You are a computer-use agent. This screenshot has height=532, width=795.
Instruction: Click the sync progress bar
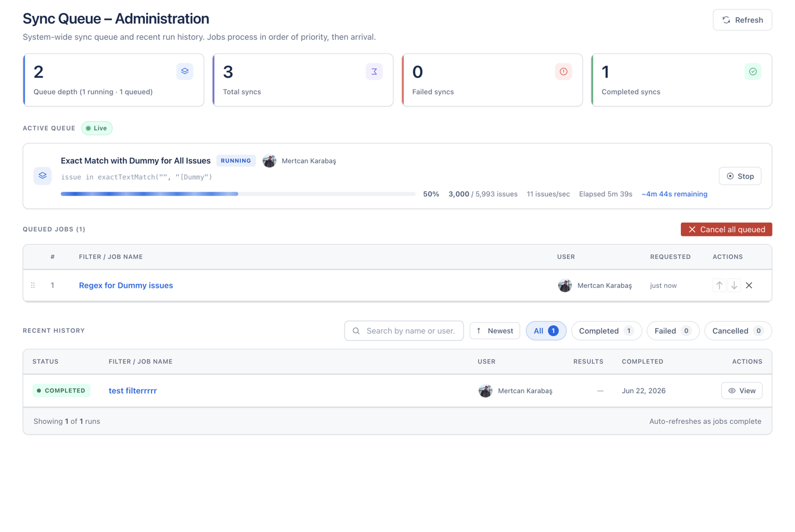[x=238, y=194]
